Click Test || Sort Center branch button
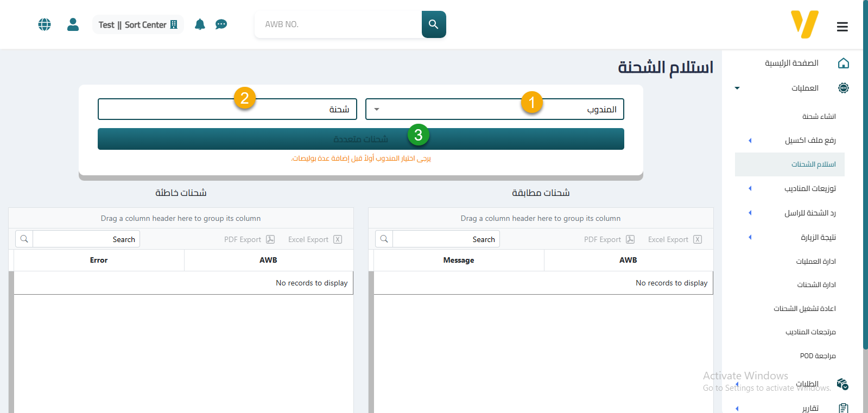 pyautogui.click(x=138, y=24)
